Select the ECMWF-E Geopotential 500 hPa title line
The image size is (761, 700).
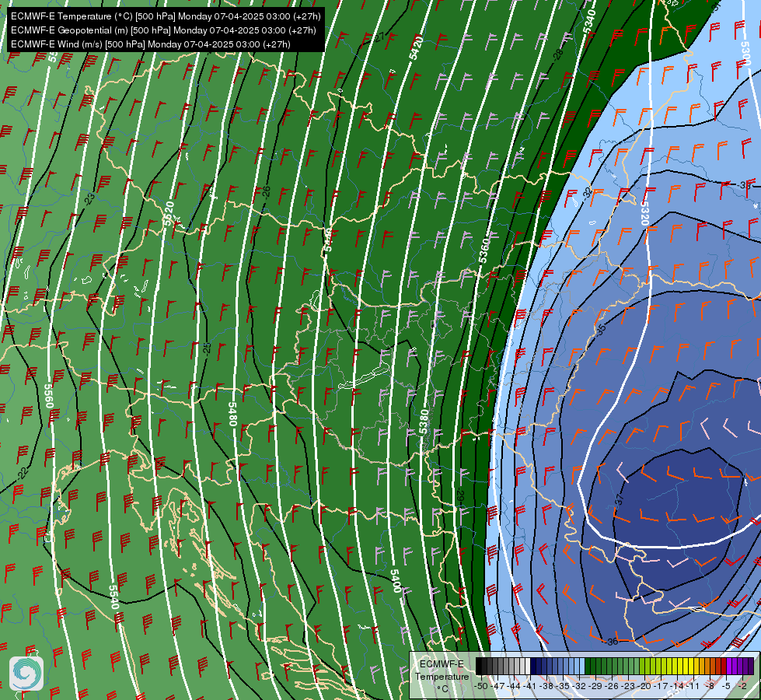163,30
